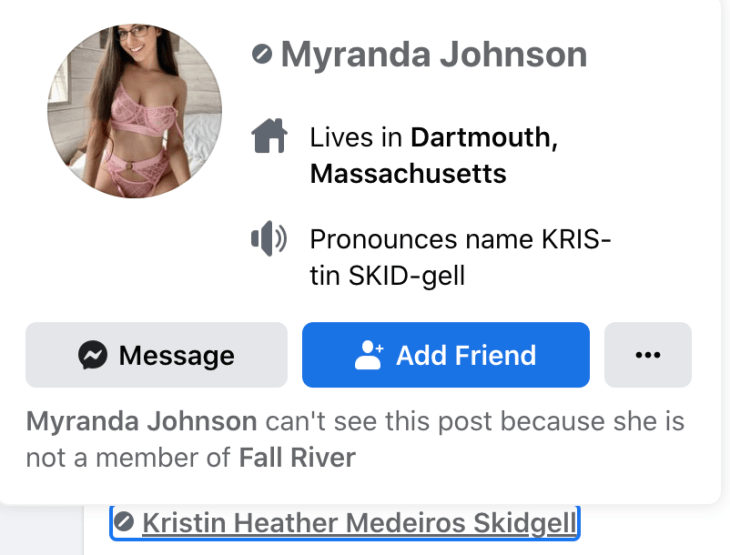
Task: Click the Messenger icon in Message button
Action: tap(93, 355)
